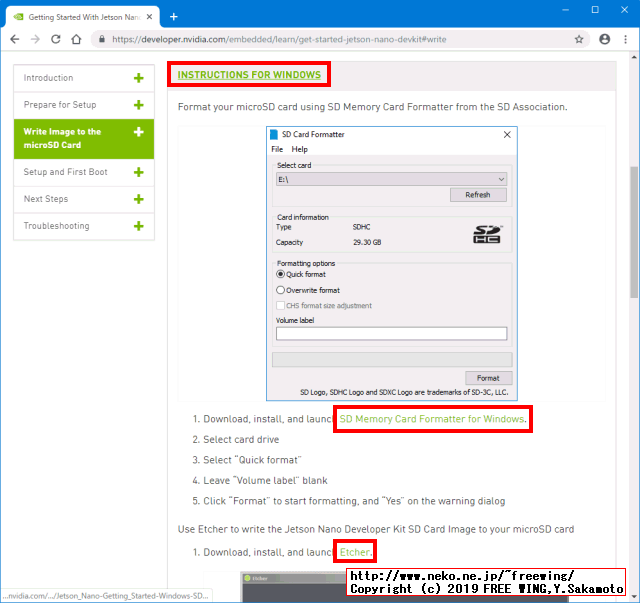Expand Write Image to the microSD Card plus

tap(139, 132)
